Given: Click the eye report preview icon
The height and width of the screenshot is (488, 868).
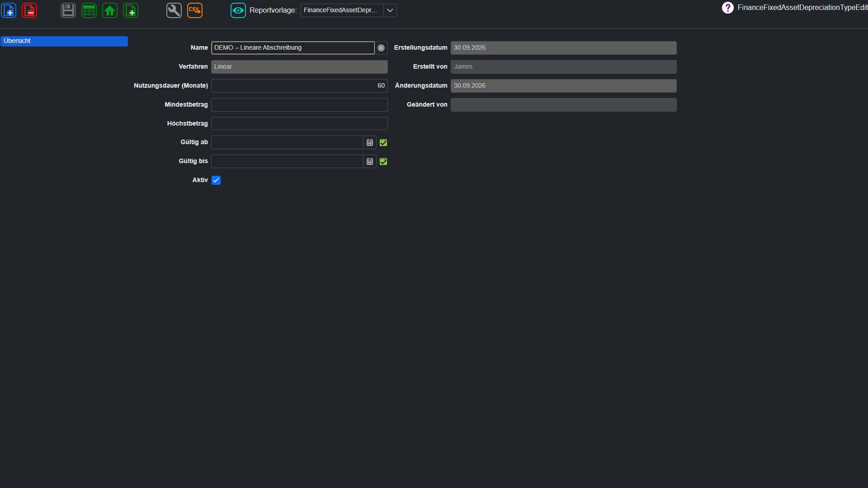Looking at the screenshot, I should click(x=238, y=10).
